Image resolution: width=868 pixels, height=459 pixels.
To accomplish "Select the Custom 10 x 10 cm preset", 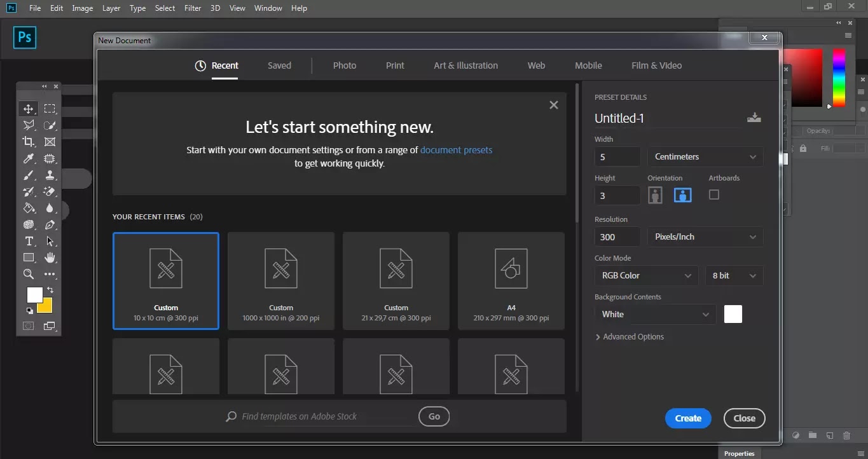I will click(x=166, y=281).
